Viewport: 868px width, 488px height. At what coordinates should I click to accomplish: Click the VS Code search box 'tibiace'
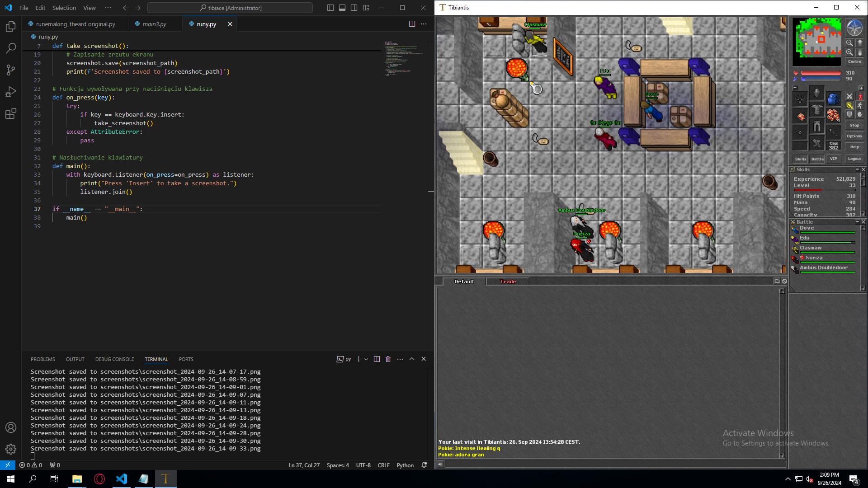[230, 8]
